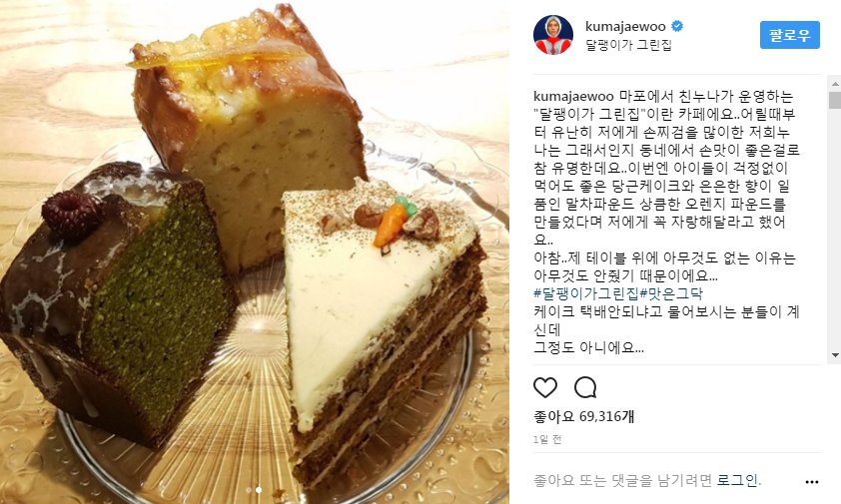The height and width of the screenshot is (504, 841).
Task: Open kumajaewoo's profile picture avatar
Action: pos(552,35)
